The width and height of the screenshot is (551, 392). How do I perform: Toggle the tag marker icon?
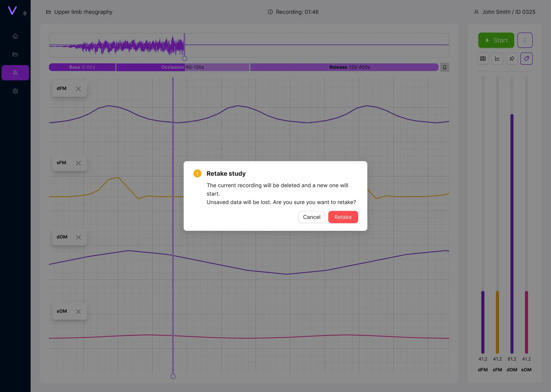tap(527, 58)
